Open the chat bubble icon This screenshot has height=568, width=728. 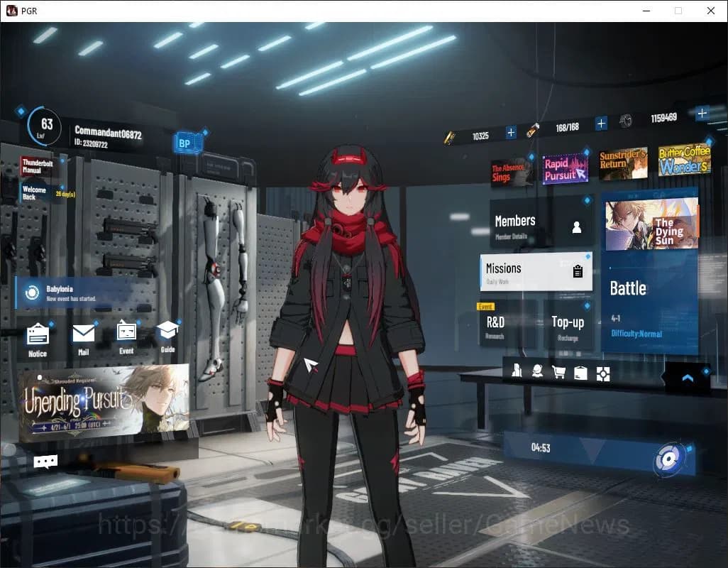point(45,461)
